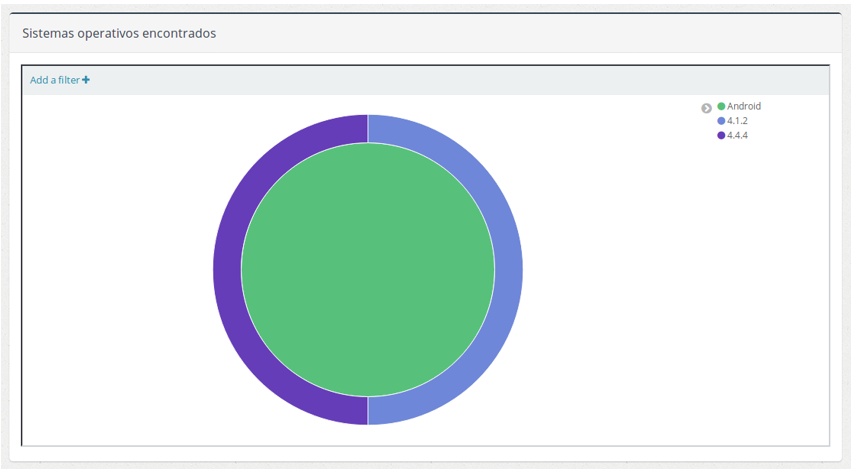856x473 pixels.
Task: Select the 4.1.2 legend label
Action: pos(738,121)
